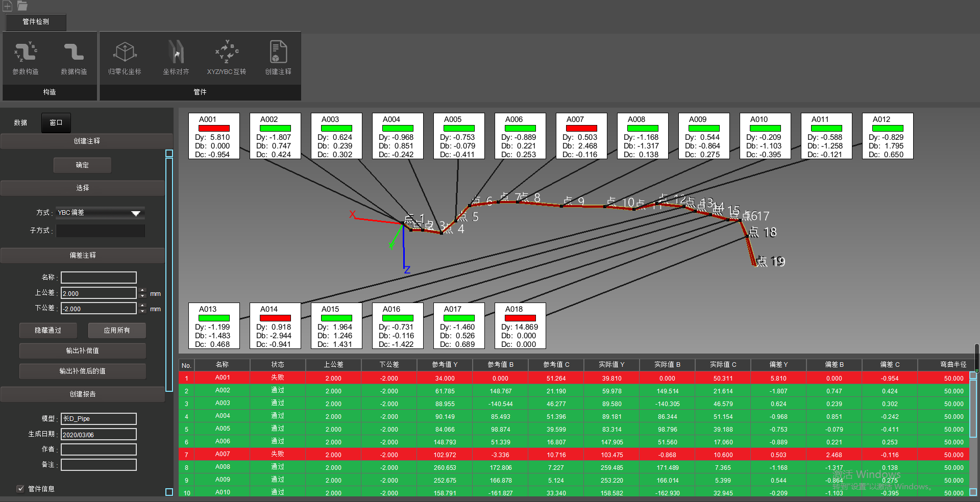
Task: Click the red status bar in A001 annotation
Action: [214, 129]
